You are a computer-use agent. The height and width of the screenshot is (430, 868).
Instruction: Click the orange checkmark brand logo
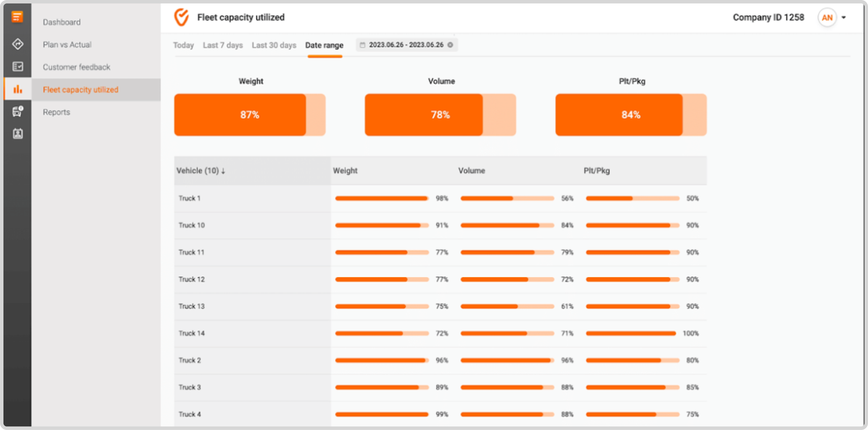[181, 17]
